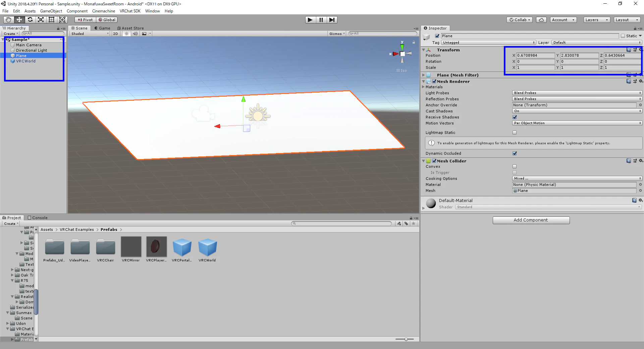The image size is (644, 349).
Task: Uncheck Receive Shadows
Action: tap(515, 117)
